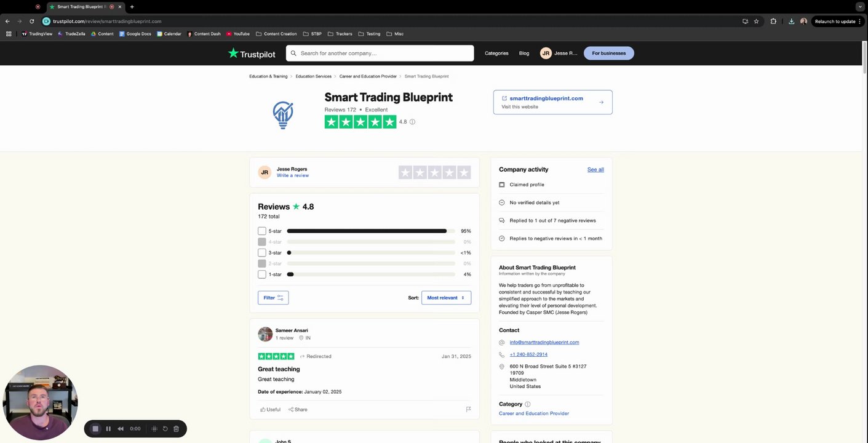Click the dotted grid icon in the recorder bar

pyautogui.click(x=154, y=429)
